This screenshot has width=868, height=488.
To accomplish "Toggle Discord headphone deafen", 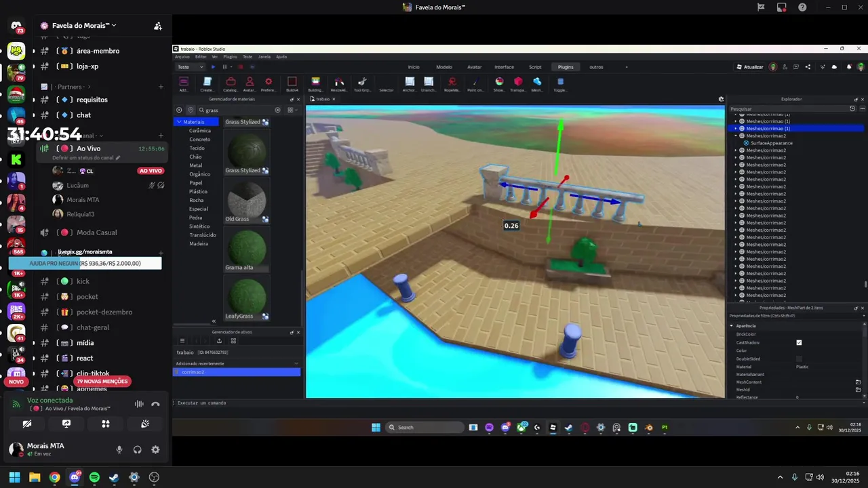I will 138,449.
